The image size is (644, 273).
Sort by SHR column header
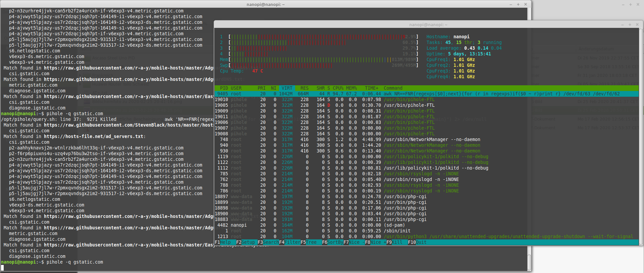[x=321, y=88]
